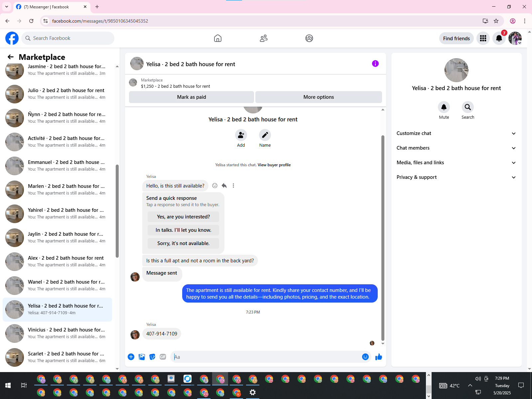
Task: Open a new browser tab
Action: (97, 7)
